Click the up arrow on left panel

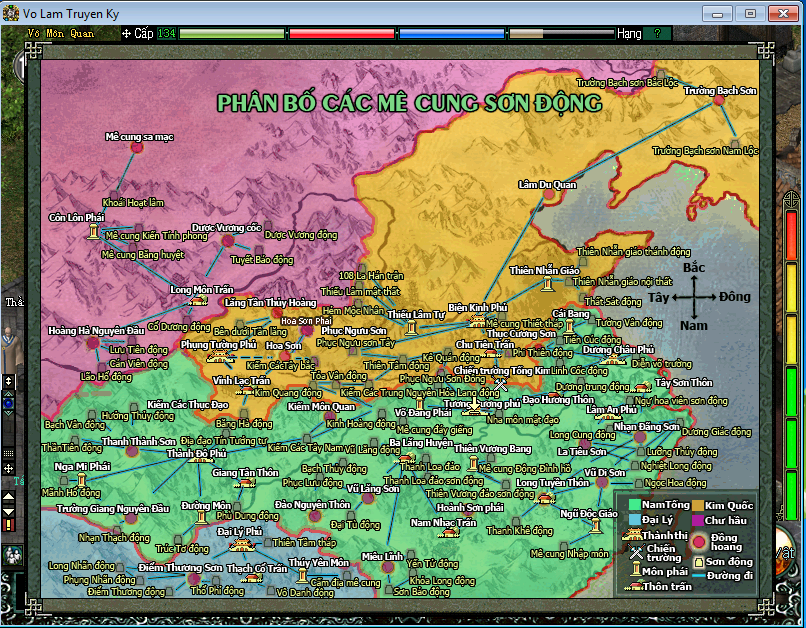[x=9, y=496]
